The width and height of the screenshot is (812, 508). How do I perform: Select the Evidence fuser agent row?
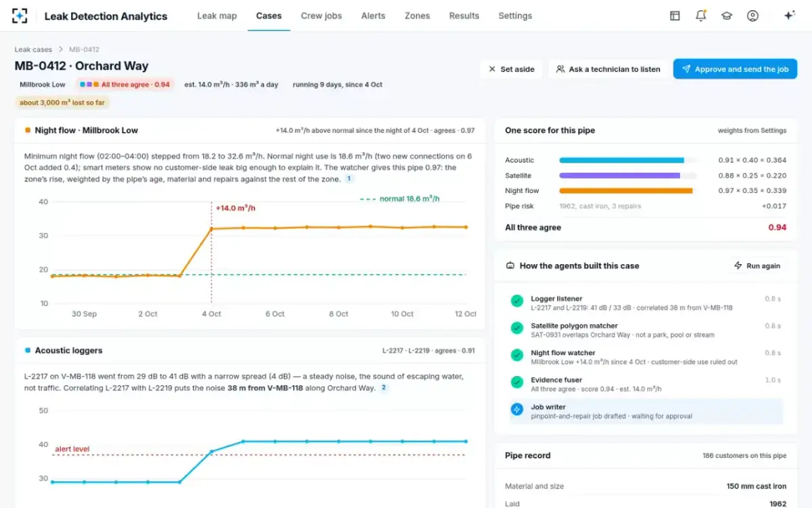click(x=646, y=384)
